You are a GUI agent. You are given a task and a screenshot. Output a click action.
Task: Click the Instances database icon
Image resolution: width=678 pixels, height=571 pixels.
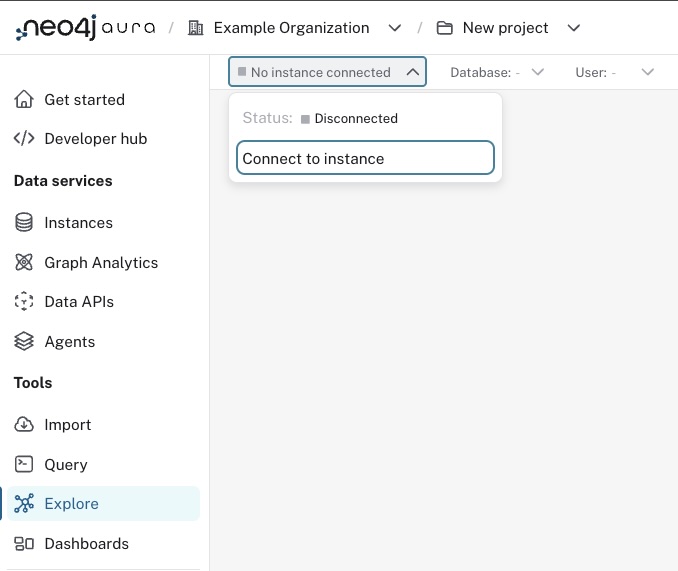(x=24, y=223)
